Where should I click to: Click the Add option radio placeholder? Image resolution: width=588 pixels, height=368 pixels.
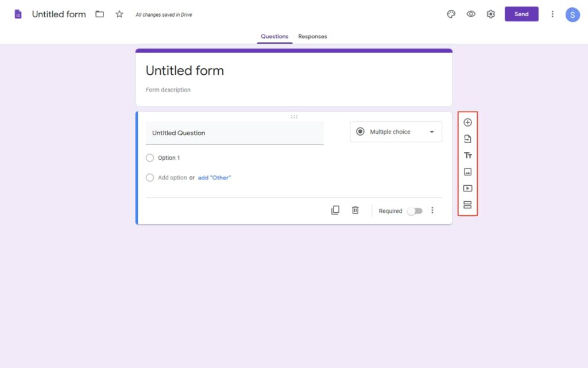[150, 178]
